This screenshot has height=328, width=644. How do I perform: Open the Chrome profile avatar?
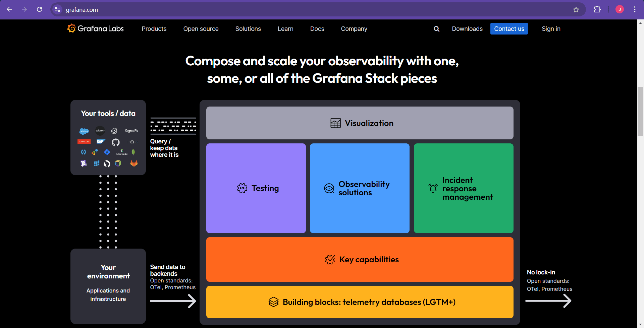[x=620, y=9]
